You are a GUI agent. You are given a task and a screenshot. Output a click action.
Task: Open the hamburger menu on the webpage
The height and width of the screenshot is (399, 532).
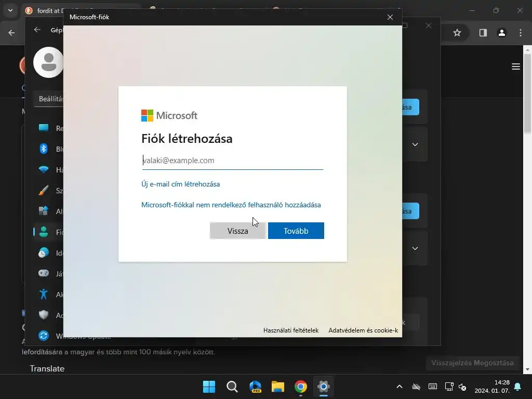(516, 66)
